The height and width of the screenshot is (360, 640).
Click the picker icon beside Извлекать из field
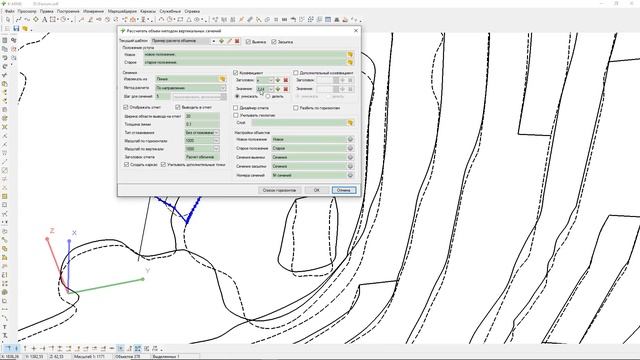pyautogui.click(x=222, y=79)
